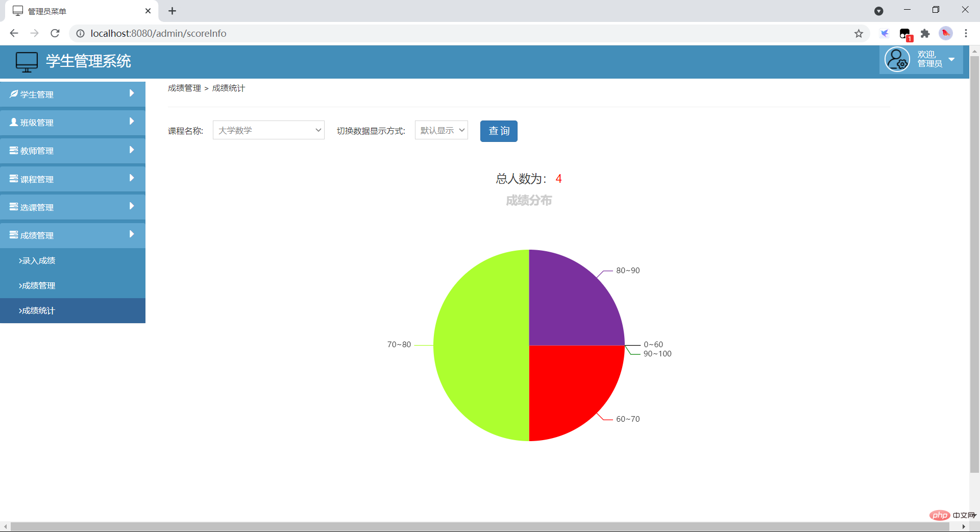Click the site info icon in address bar
Viewport: 980px width, 532px height.
80,33
